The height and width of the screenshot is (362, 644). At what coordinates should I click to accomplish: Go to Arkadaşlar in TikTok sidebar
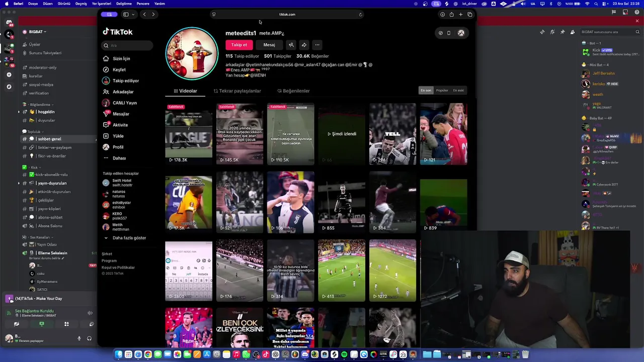tap(118, 92)
